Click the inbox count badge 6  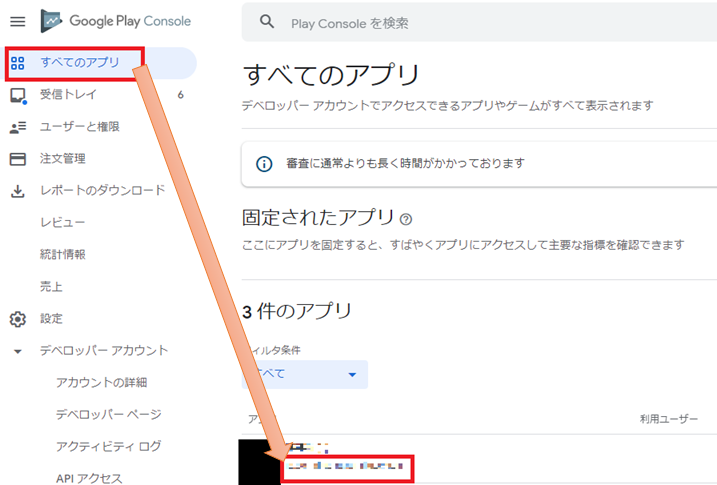[181, 95]
